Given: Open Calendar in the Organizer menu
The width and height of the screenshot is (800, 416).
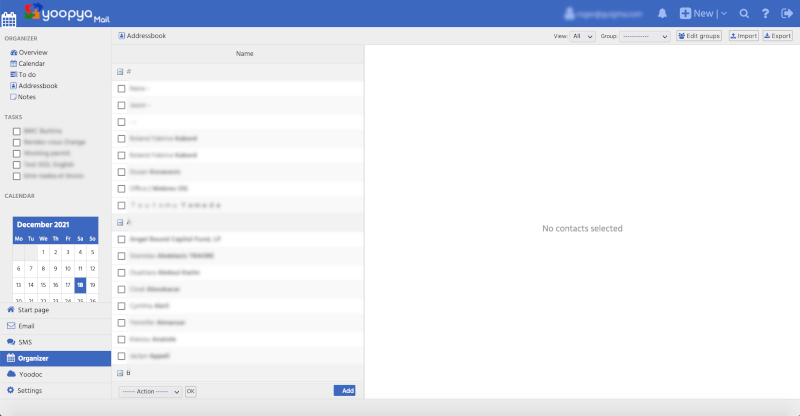Looking at the screenshot, I should (31, 63).
